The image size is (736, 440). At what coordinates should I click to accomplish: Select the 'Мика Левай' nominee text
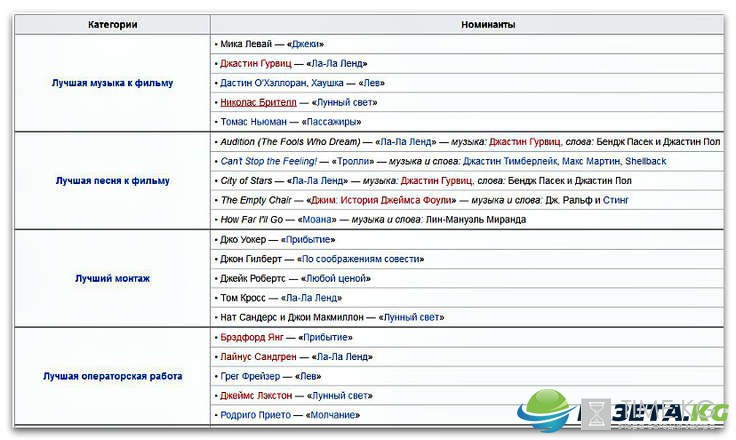click(246, 44)
